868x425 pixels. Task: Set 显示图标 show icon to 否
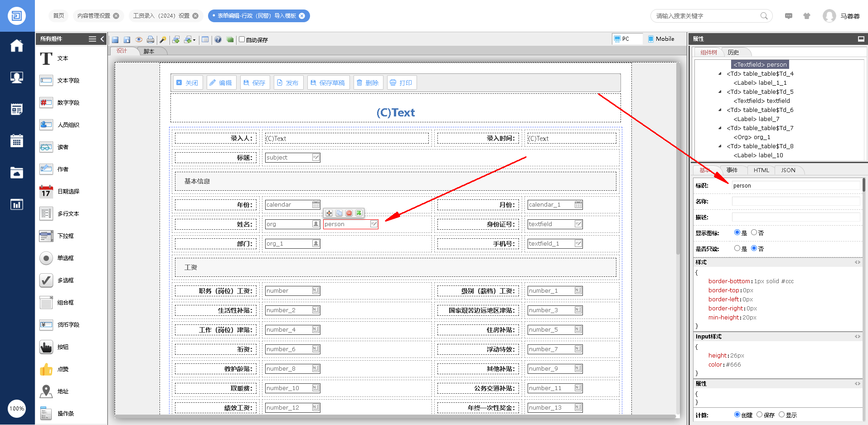click(754, 232)
